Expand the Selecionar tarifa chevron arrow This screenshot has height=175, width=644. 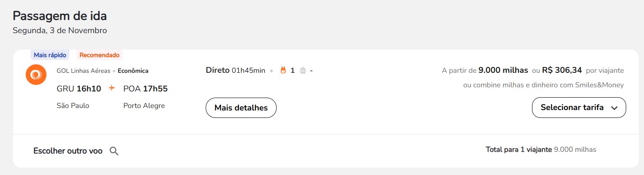pyautogui.click(x=615, y=108)
